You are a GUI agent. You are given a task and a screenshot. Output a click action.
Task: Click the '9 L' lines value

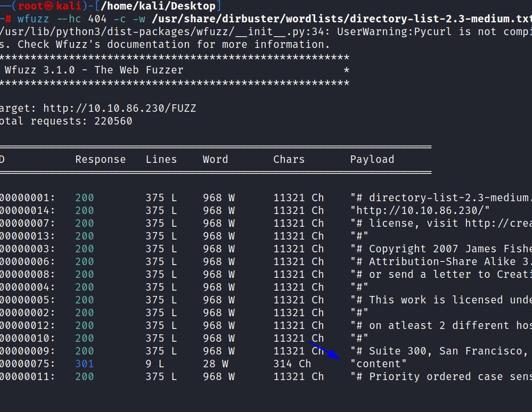point(155,364)
